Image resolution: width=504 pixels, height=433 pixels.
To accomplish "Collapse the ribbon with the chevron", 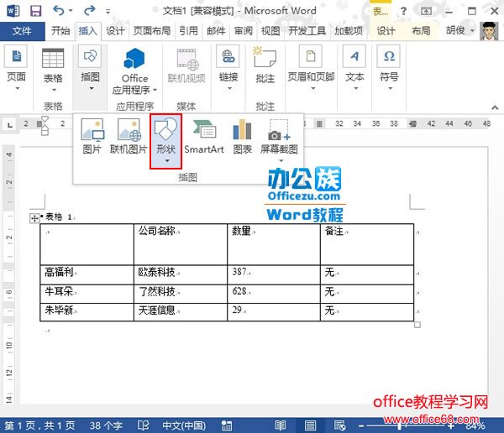I will pos(495,107).
